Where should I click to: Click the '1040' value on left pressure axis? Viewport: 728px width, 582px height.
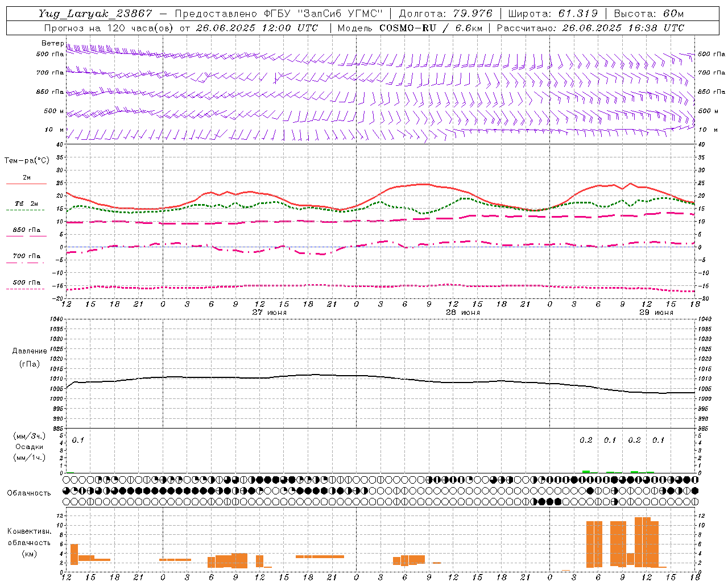[x=57, y=319]
